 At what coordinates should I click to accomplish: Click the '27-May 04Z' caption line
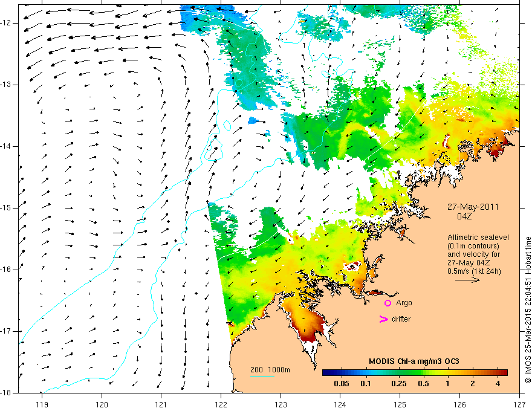[x=469, y=263]
